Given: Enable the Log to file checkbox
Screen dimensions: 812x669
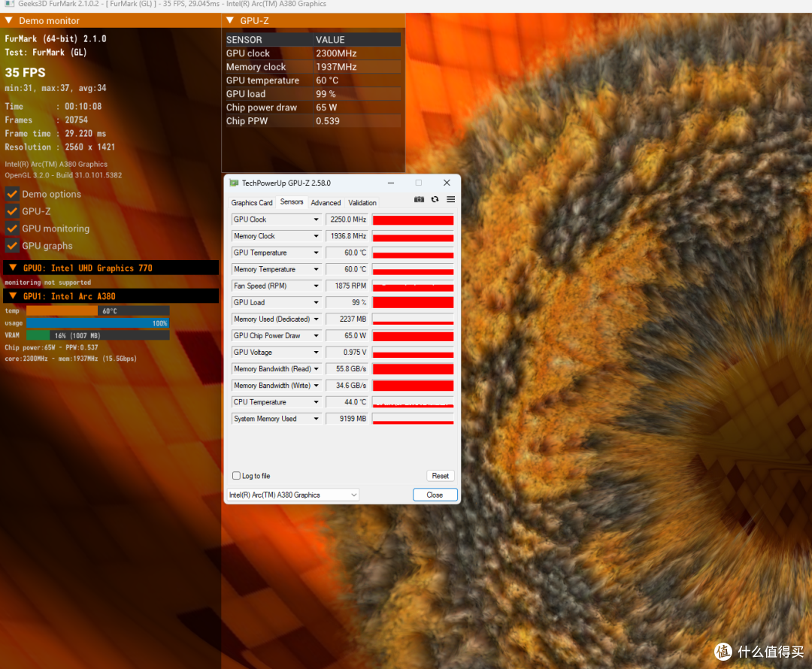Looking at the screenshot, I should click(236, 475).
